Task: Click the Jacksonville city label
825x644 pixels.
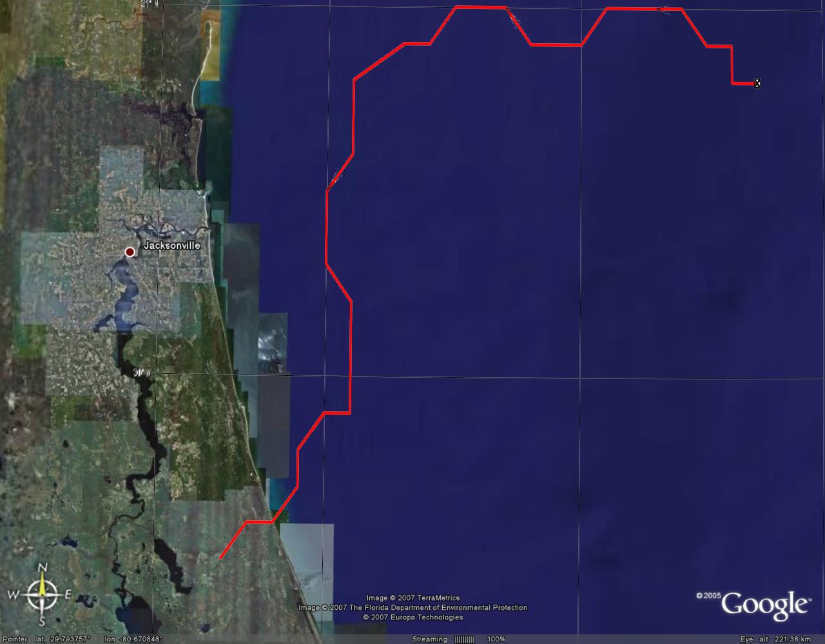Action: pyautogui.click(x=171, y=246)
